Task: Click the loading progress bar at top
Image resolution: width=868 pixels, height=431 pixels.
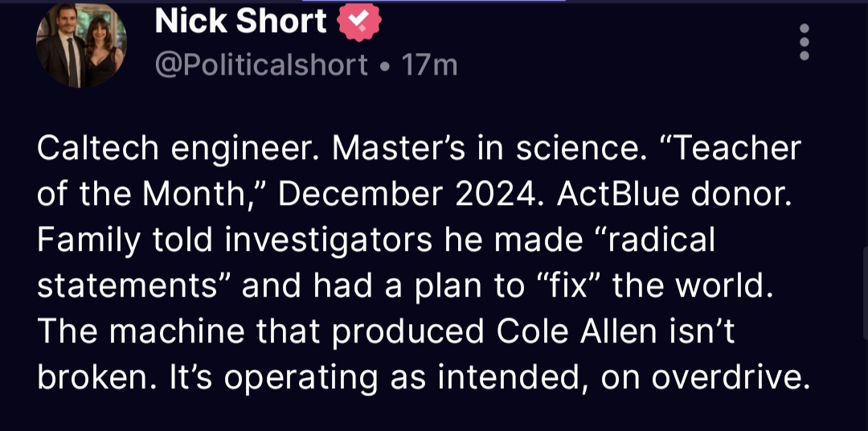Action: tap(434, 2)
